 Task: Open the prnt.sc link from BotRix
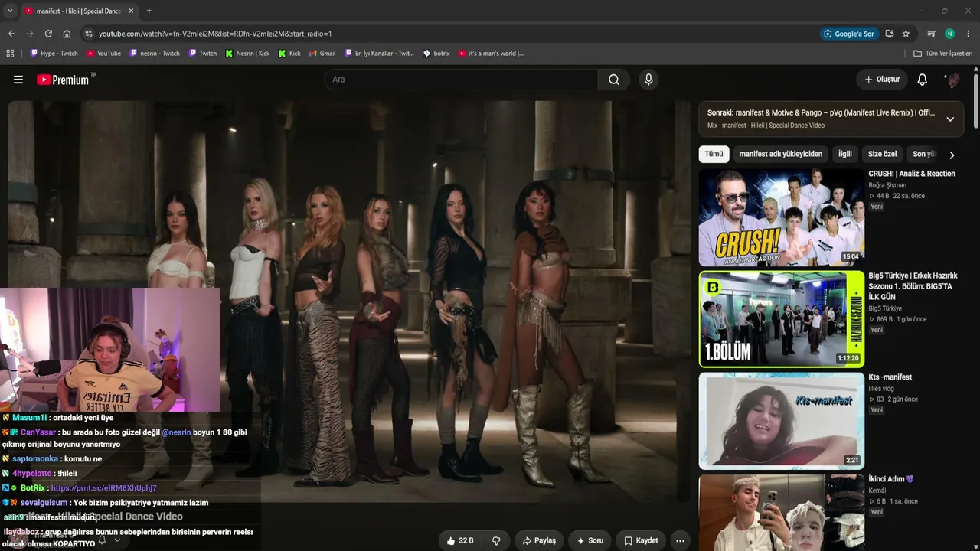coord(103,488)
